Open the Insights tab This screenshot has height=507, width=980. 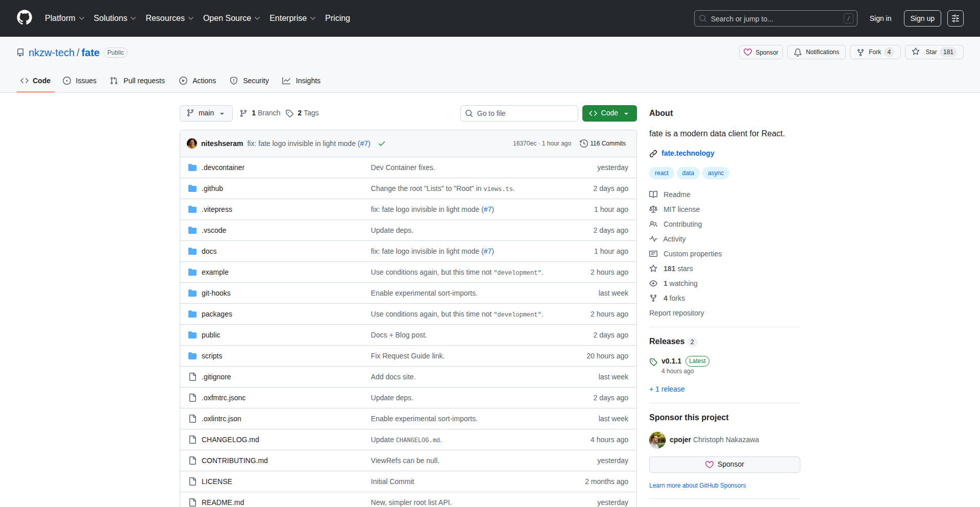[302, 81]
